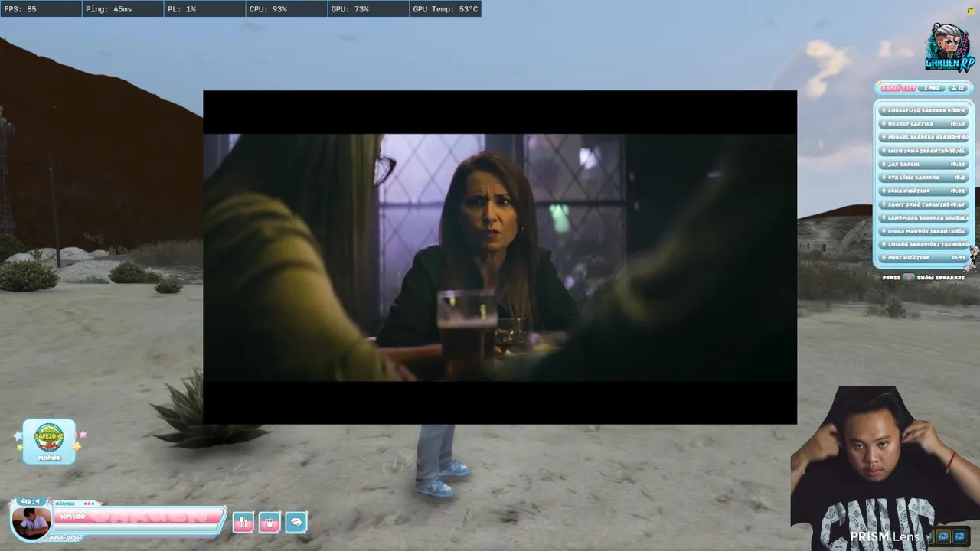Click the second PRISM Lens overlay button

point(959,536)
